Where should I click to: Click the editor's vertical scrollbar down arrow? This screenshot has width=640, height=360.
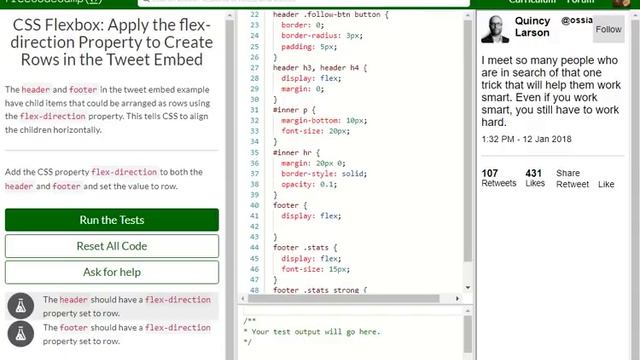468,288
